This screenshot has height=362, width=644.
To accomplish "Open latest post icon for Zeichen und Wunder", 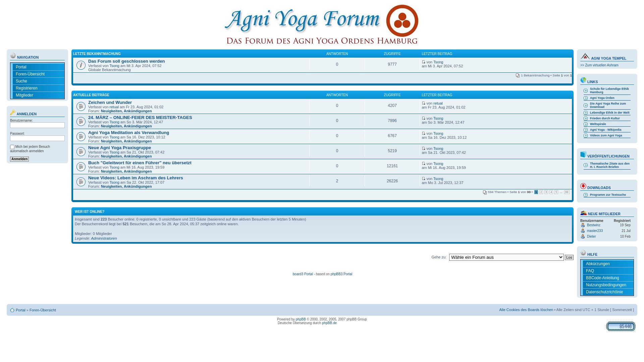I will click(424, 103).
